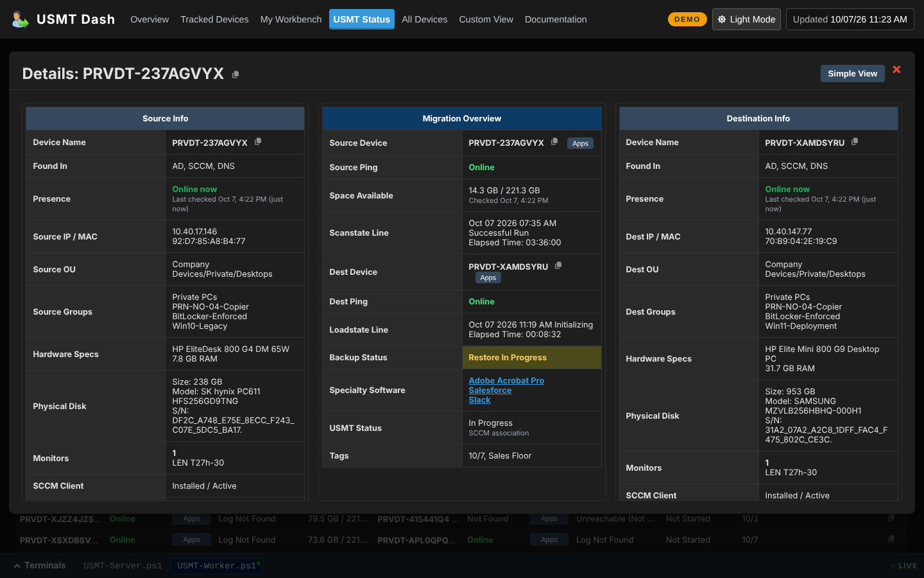Copy Destination Info device name PRVDT-XAMDSYRU
The image size is (924, 578).
pyautogui.click(x=855, y=141)
